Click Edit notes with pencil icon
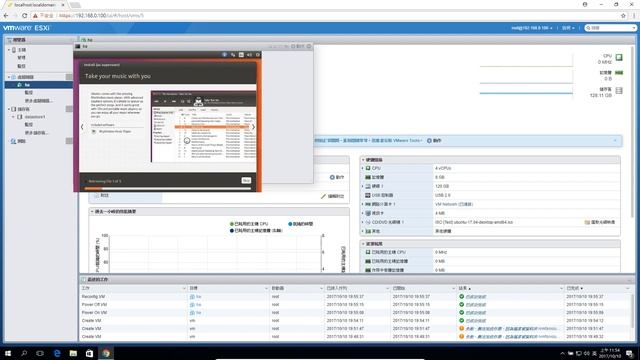This screenshot has height=360, width=640. point(332,196)
